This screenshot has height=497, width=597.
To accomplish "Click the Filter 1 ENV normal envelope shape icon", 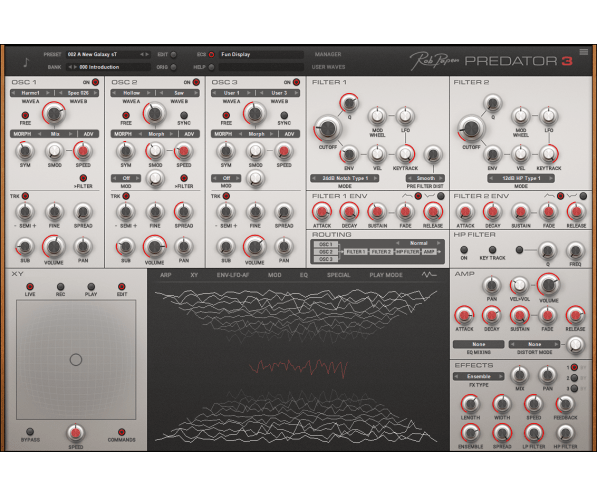I will 407,196.
